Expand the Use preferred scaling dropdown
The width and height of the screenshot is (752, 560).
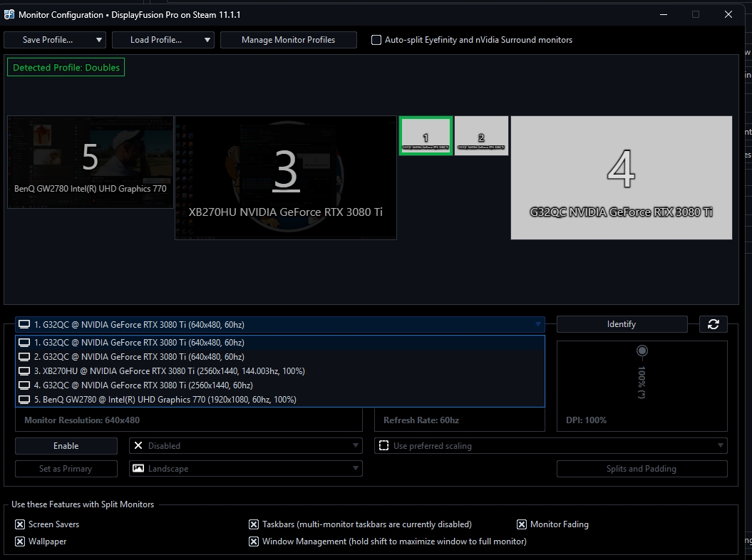click(x=550, y=446)
